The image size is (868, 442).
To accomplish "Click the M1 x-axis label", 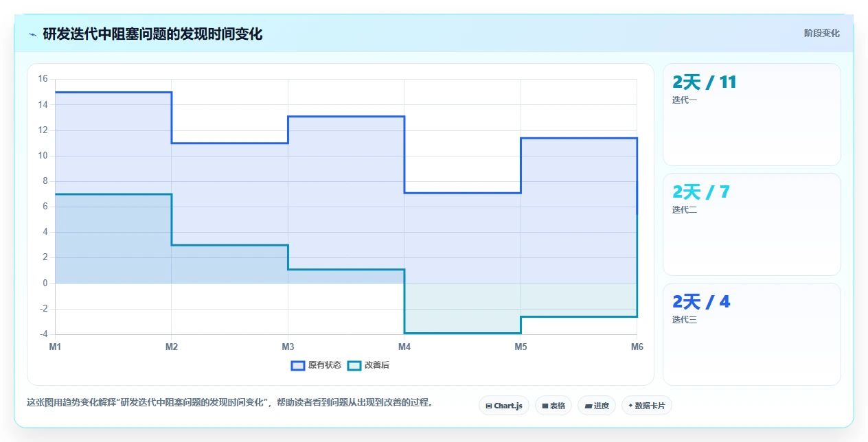I will [55, 347].
